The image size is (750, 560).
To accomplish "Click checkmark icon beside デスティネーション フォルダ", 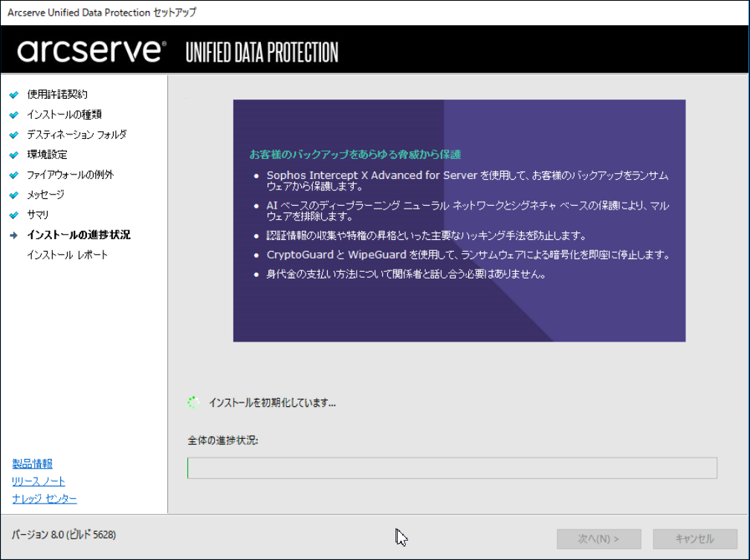I will (14, 134).
